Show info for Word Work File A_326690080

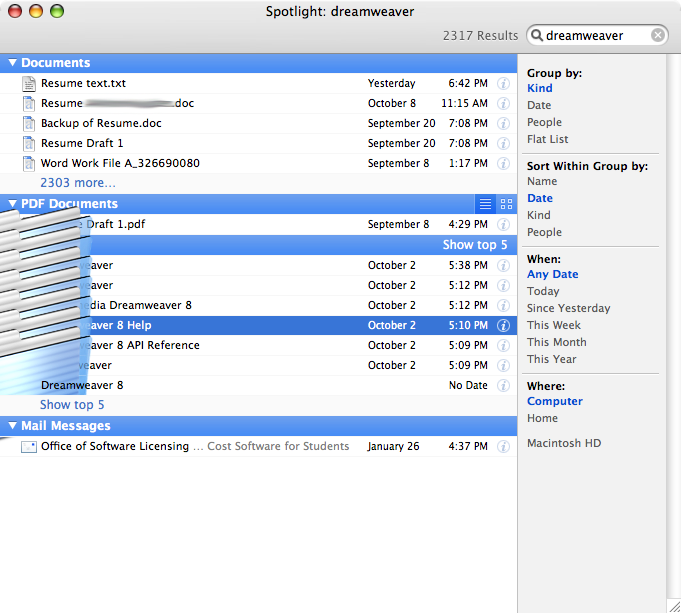point(503,163)
